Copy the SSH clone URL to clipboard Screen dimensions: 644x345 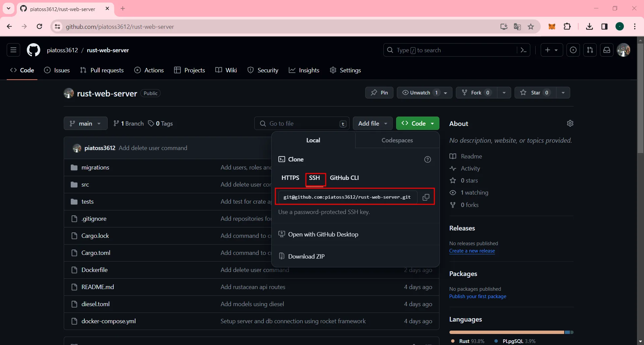426,197
